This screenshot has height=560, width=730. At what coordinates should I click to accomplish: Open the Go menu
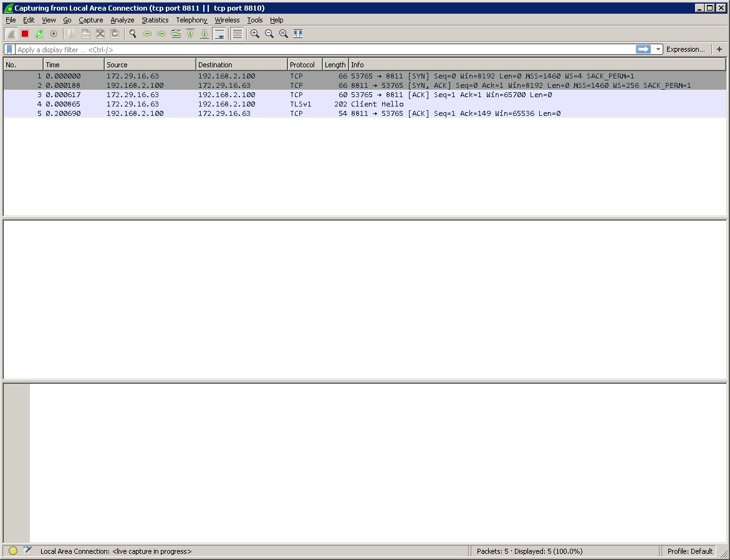coord(67,20)
